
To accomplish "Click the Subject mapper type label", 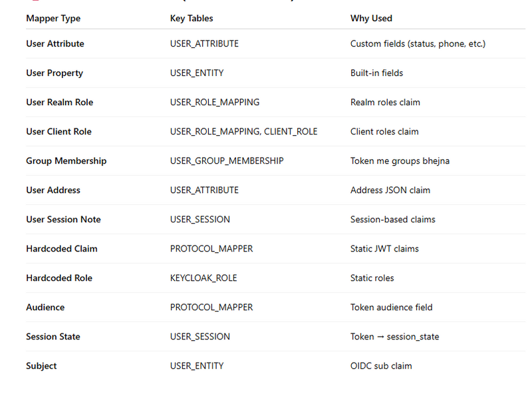I will point(41,366).
